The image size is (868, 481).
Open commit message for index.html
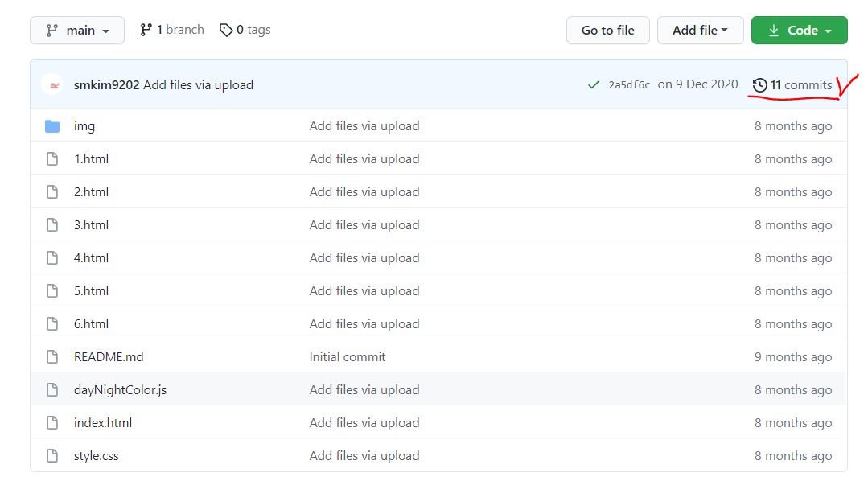click(x=364, y=423)
